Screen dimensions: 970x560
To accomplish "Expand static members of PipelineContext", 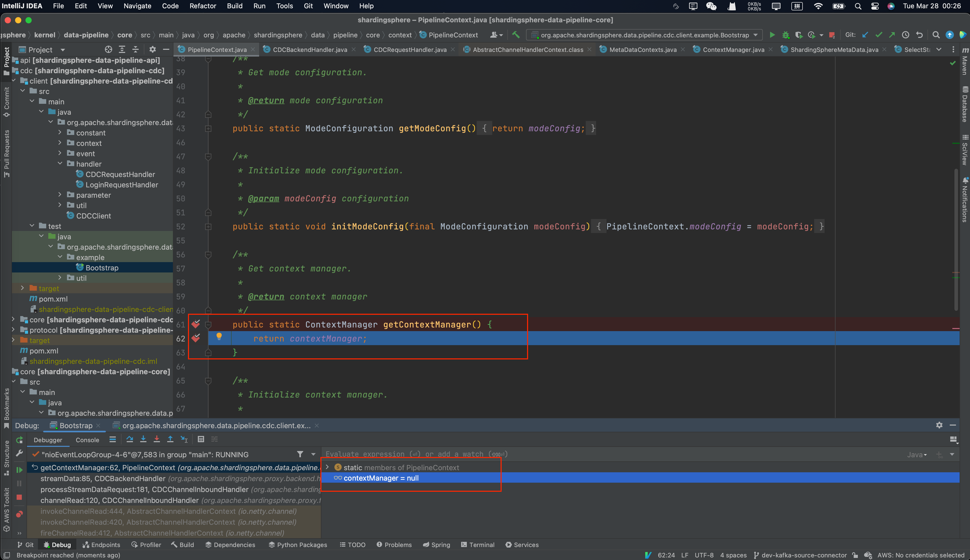I will (327, 467).
